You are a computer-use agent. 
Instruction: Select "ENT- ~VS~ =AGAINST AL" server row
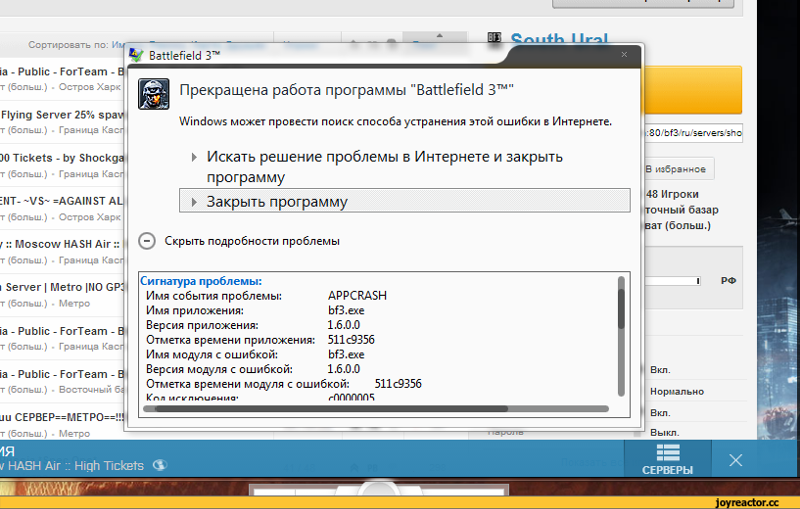pos(61,208)
